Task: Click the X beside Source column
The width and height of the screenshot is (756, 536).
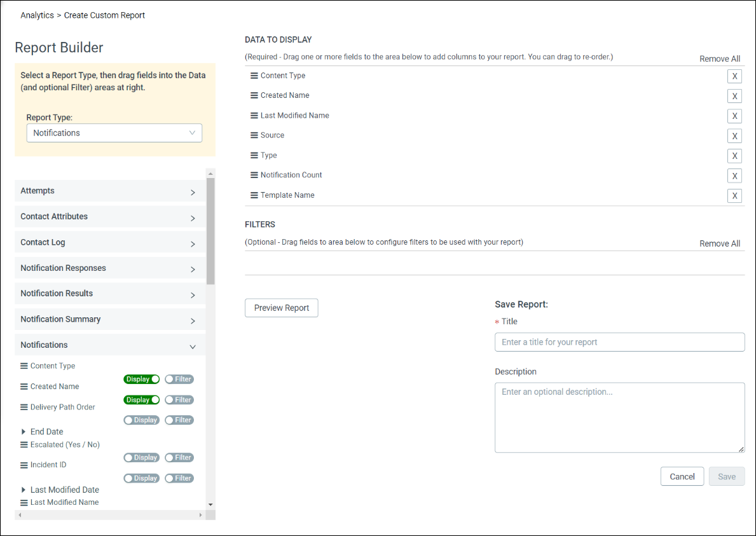Action: (734, 136)
